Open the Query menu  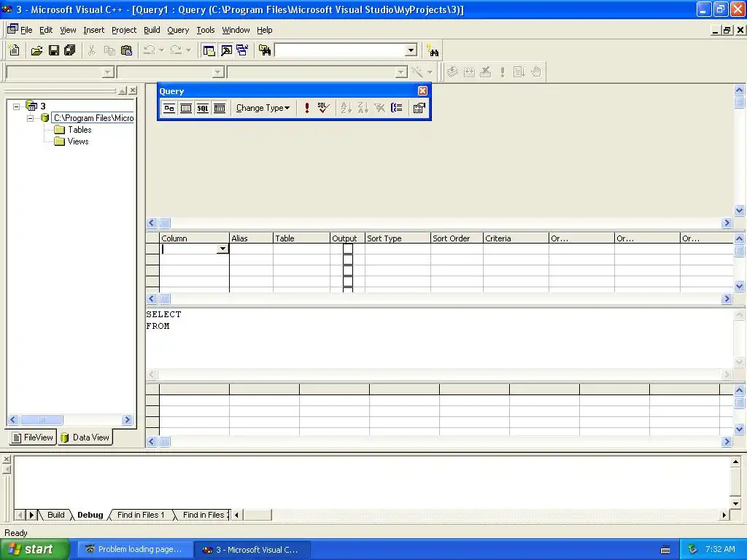(x=178, y=30)
